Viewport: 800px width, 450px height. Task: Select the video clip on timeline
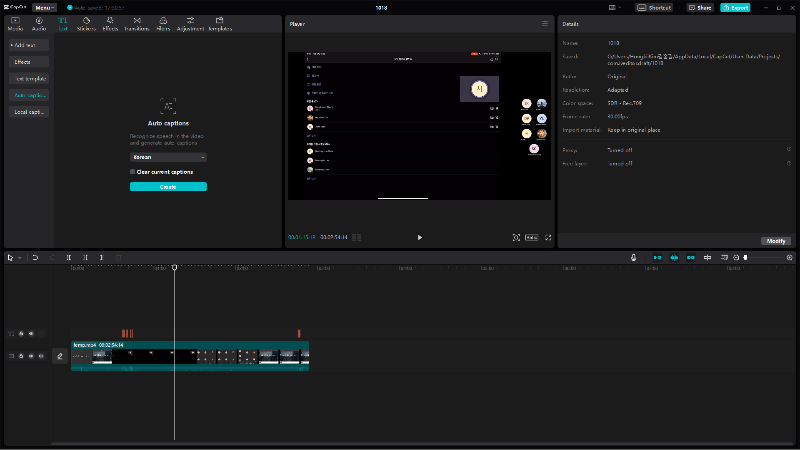pos(190,356)
